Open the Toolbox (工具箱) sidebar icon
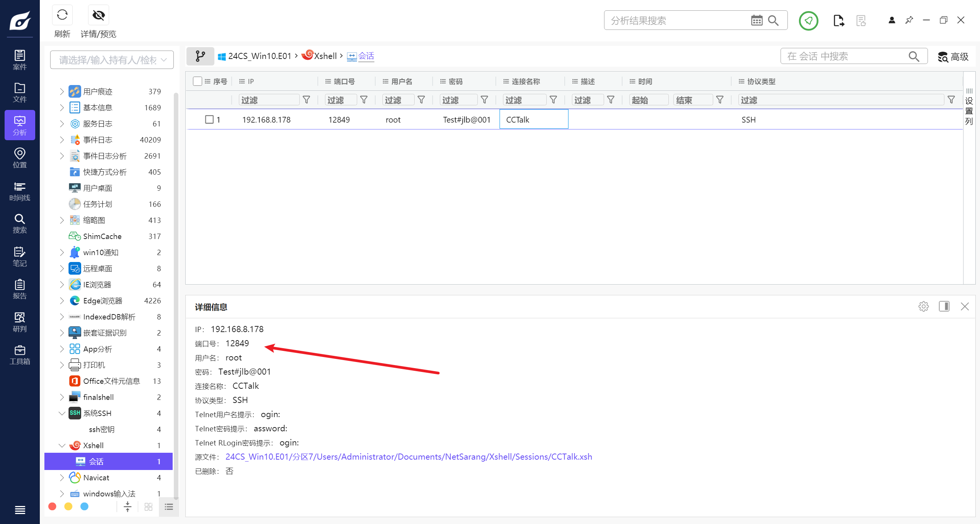Viewport: 980px width, 524px height. [x=20, y=355]
